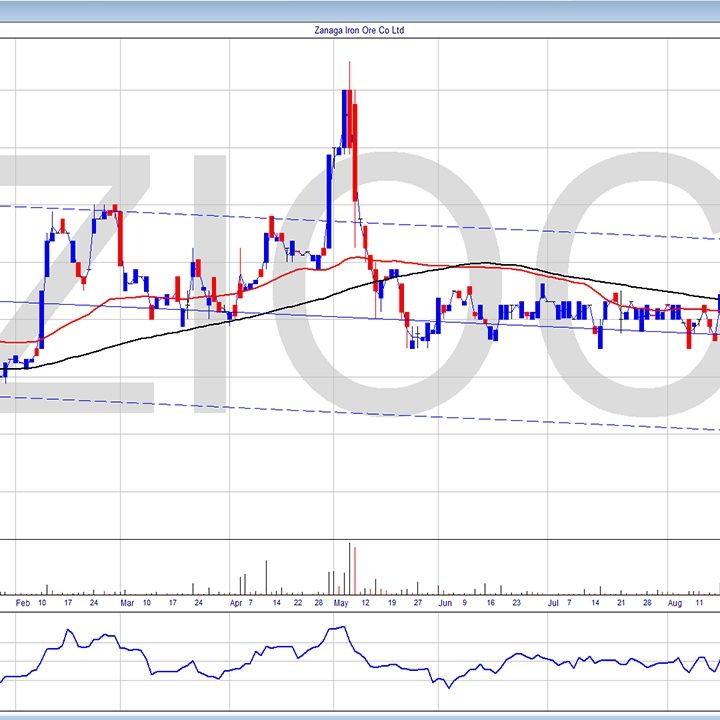Image resolution: width=720 pixels, height=720 pixels.
Task: Click the "Jun" month label on the date axis
Action: (x=445, y=604)
